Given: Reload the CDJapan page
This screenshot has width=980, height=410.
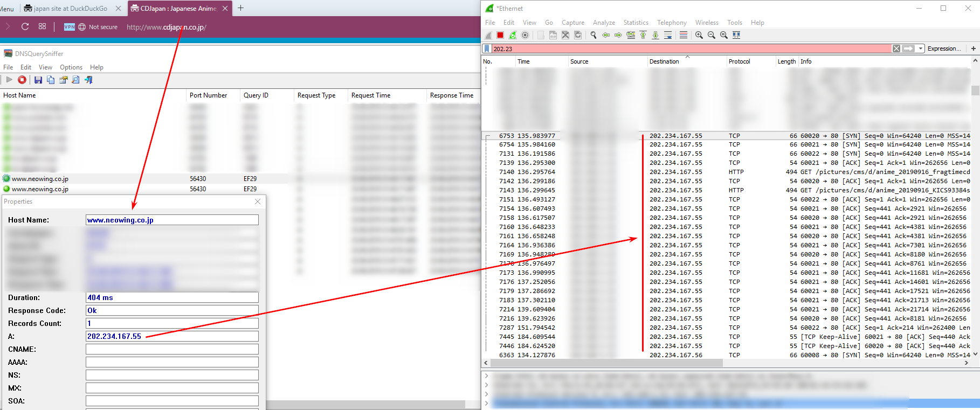Looking at the screenshot, I should tap(25, 26).
